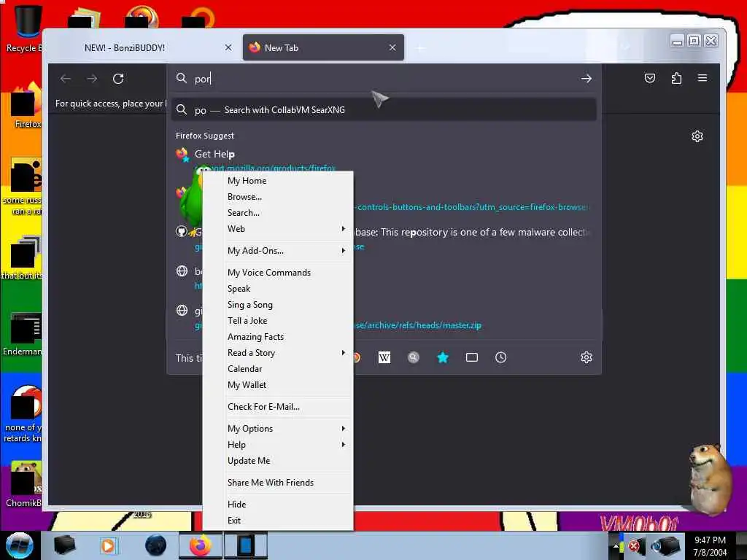Screen dimensions: 747x560
Task: Go forward with the forward arrow
Action: tap(92, 79)
